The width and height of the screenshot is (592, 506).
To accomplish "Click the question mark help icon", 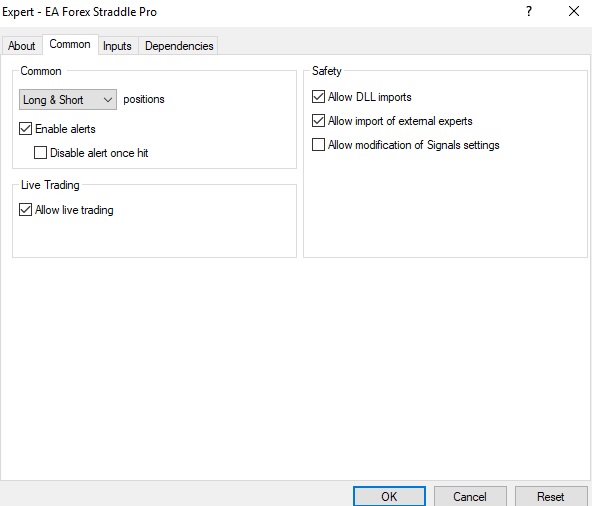I will 529,11.
